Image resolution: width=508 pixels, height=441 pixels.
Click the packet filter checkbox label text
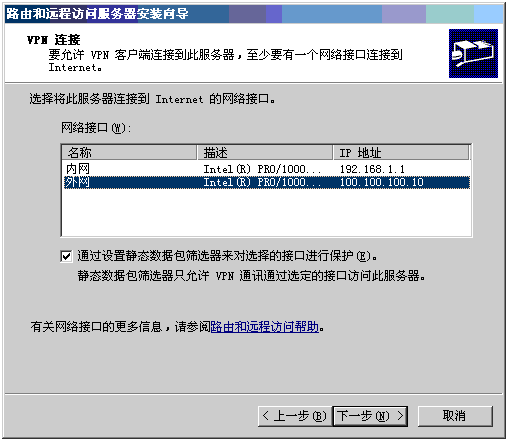pyautogui.click(x=227, y=256)
